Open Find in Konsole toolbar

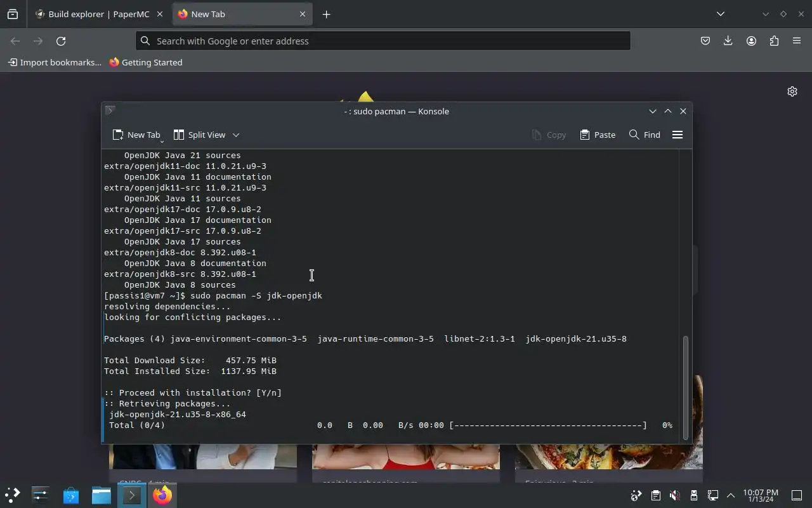[645, 135]
